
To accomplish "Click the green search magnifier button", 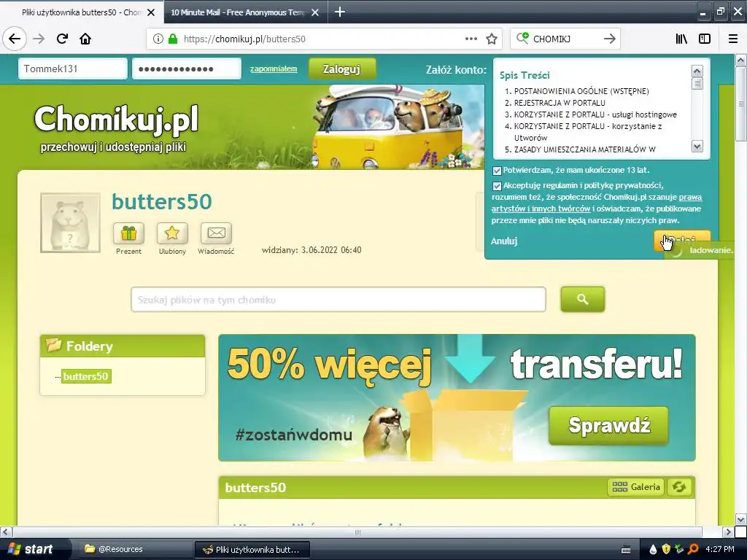I will click(x=582, y=299).
